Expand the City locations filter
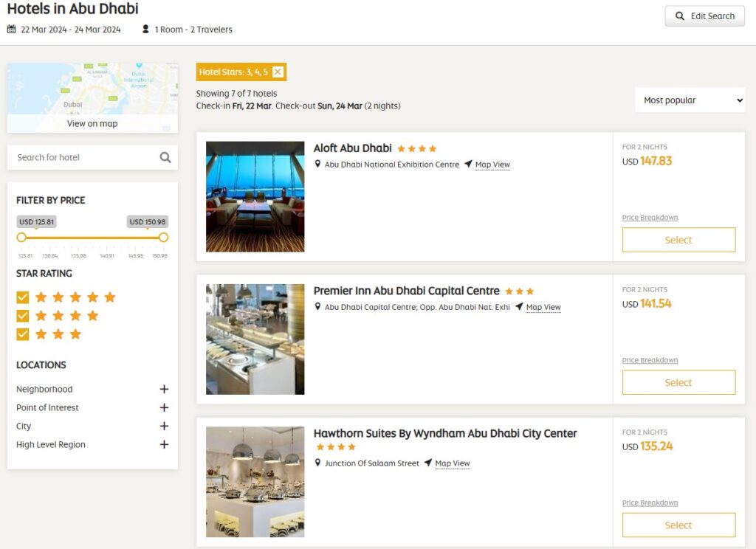Screen dimensions: 756x549 pyautogui.click(x=164, y=426)
